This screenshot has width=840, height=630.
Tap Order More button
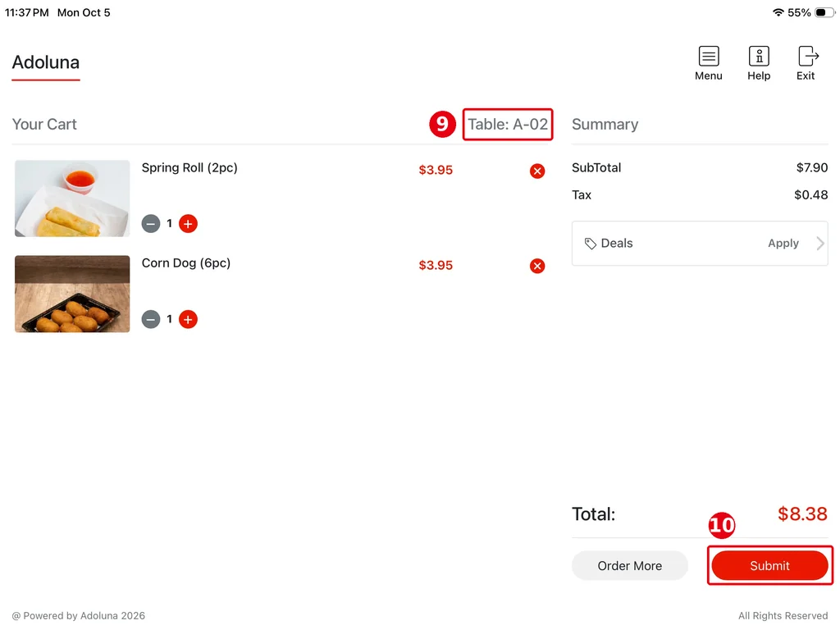pos(629,566)
